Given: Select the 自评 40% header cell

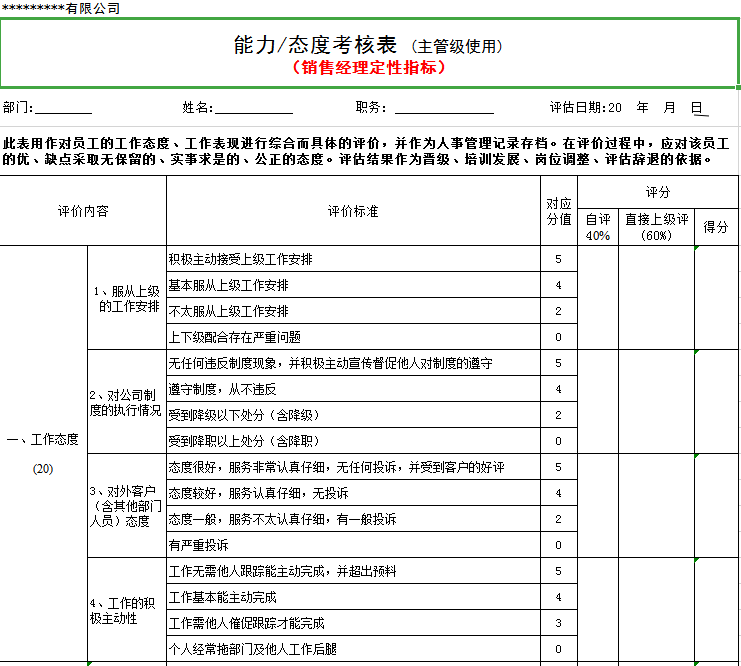Looking at the screenshot, I should 598,228.
